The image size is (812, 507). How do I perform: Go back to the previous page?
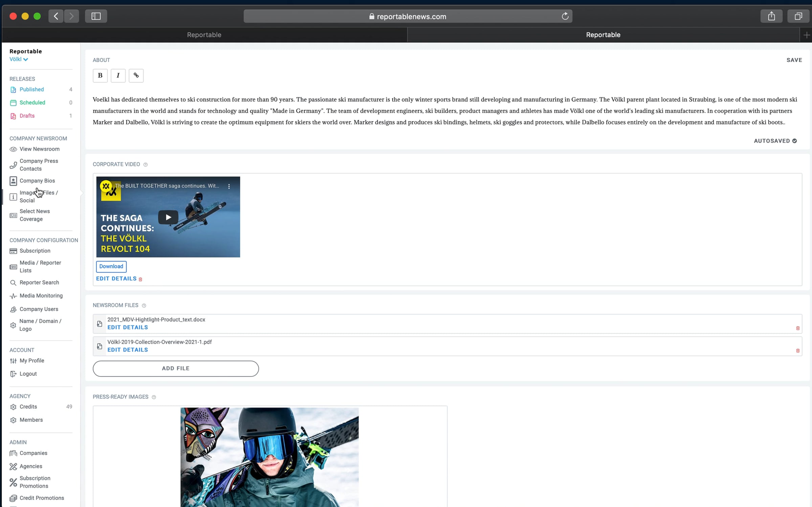click(56, 16)
